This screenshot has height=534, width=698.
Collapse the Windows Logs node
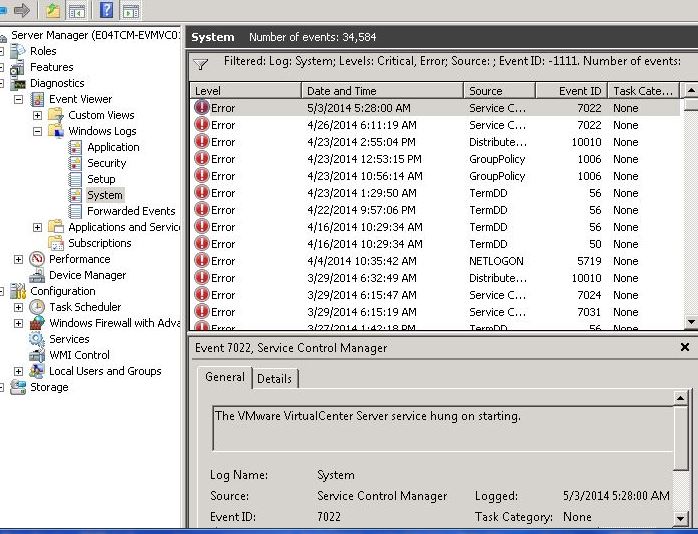coord(37,131)
